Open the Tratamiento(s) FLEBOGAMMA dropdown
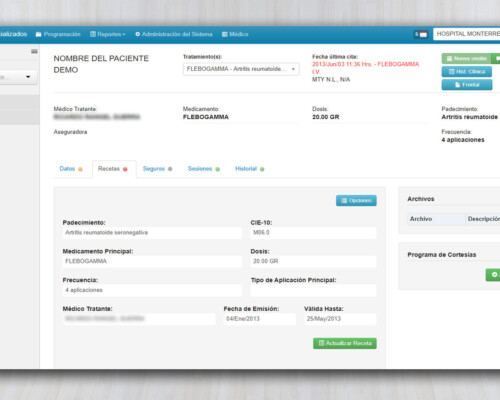The width and height of the screenshot is (500, 400). (x=241, y=69)
